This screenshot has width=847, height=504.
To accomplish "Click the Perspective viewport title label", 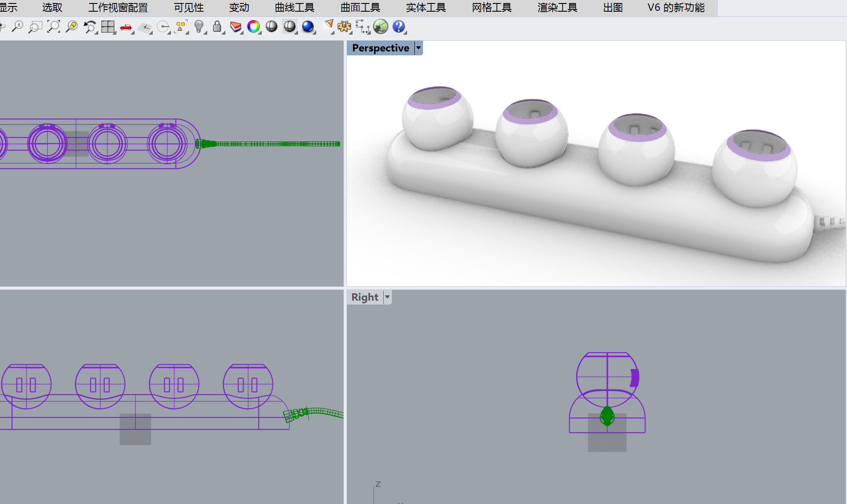I will [x=380, y=48].
